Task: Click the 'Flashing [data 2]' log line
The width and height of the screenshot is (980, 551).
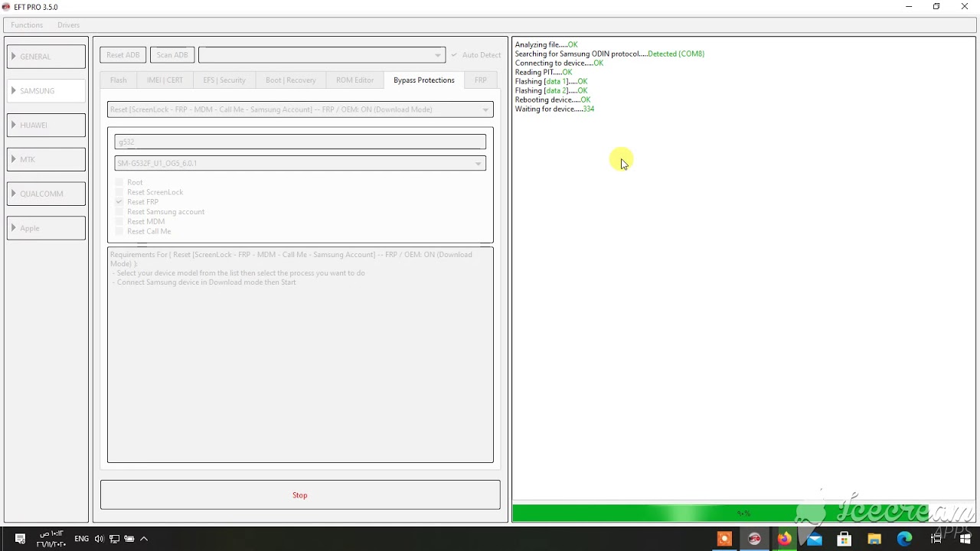Action: pyautogui.click(x=551, y=91)
